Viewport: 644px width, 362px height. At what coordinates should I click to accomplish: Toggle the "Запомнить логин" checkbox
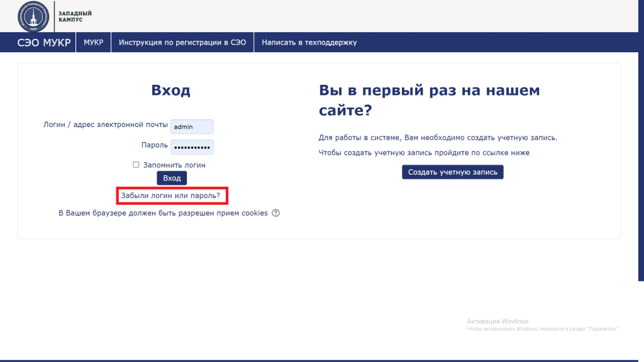(136, 165)
